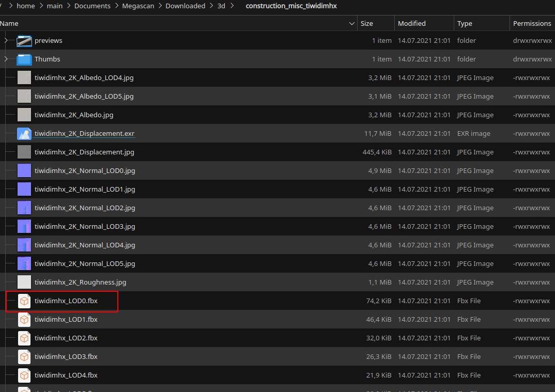
Task: Open the Name column dropdown arrow
Action: 352,23
